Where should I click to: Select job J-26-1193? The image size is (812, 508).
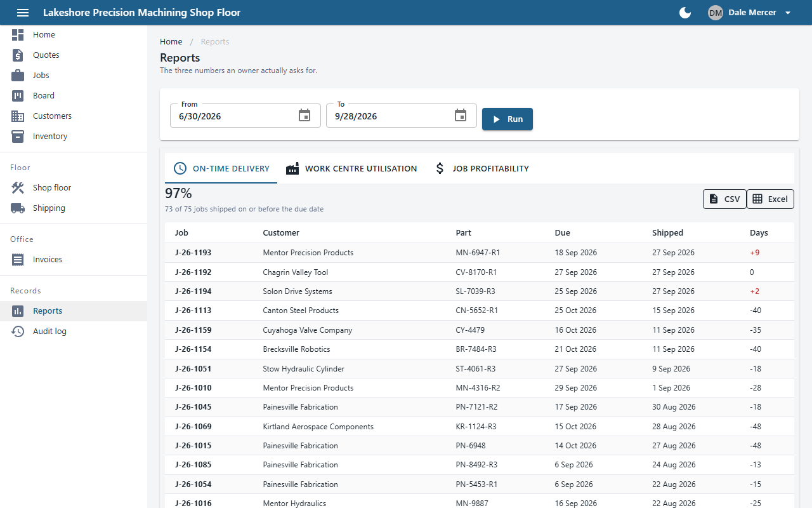tap(193, 253)
